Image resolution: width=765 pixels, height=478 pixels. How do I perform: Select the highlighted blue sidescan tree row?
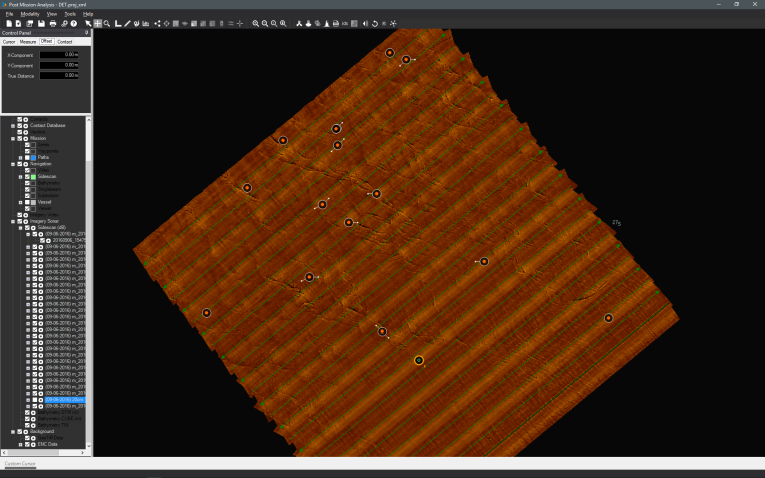64,400
